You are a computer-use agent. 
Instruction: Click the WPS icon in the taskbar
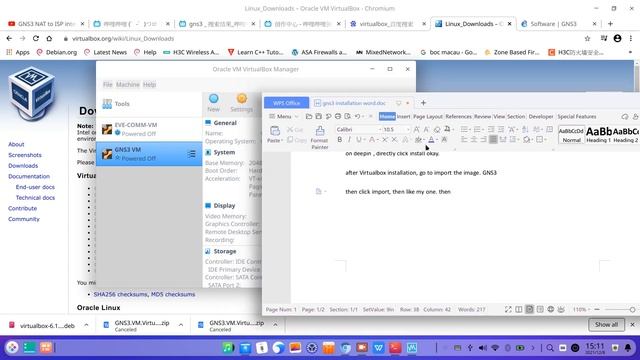click(x=378, y=348)
